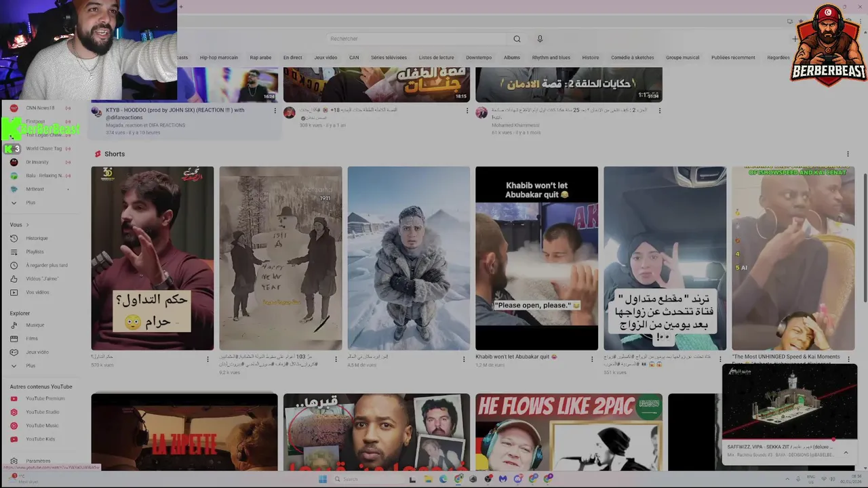
Task: Open the Vous section chevron
Action: (28, 224)
